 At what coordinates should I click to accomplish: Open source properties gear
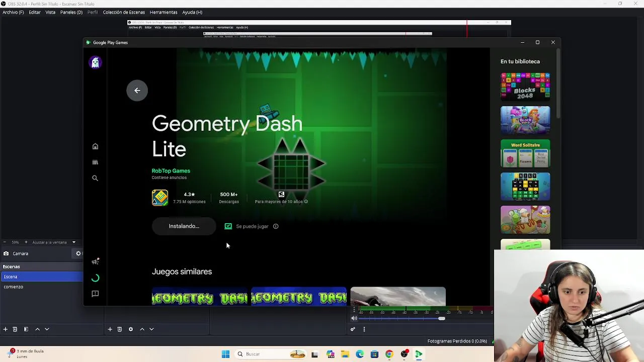tap(131, 329)
